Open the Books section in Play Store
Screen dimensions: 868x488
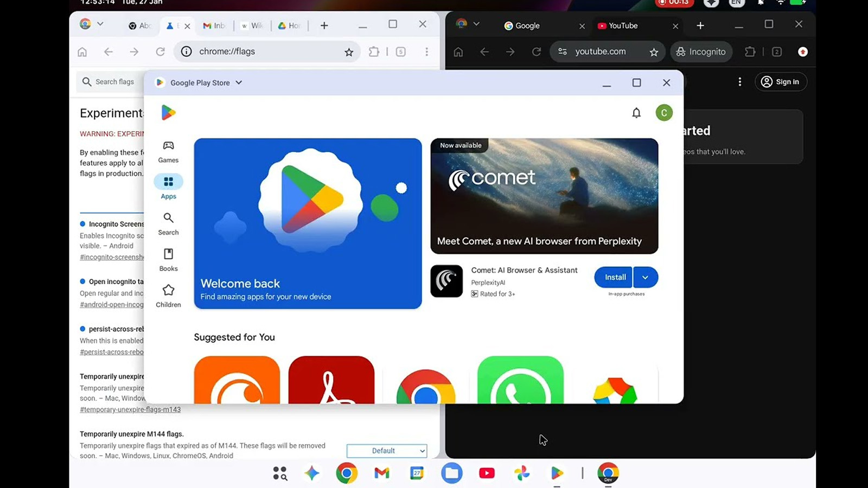[168, 259]
